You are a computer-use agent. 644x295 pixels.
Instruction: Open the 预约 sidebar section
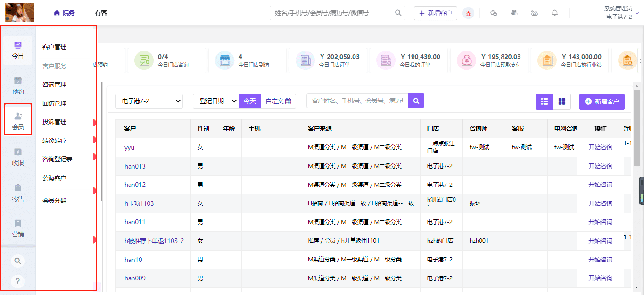click(x=18, y=85)
